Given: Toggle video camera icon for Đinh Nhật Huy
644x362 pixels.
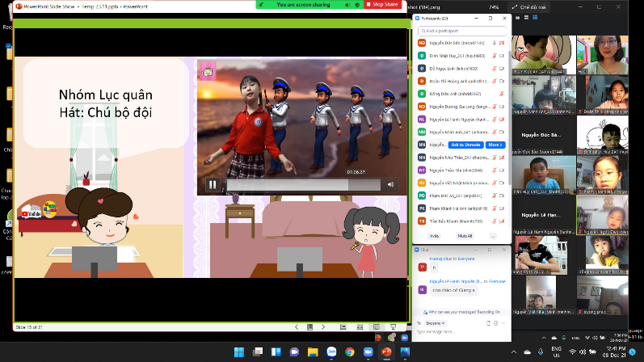Looking at the screenshot, I should click(x=503, y=55).
